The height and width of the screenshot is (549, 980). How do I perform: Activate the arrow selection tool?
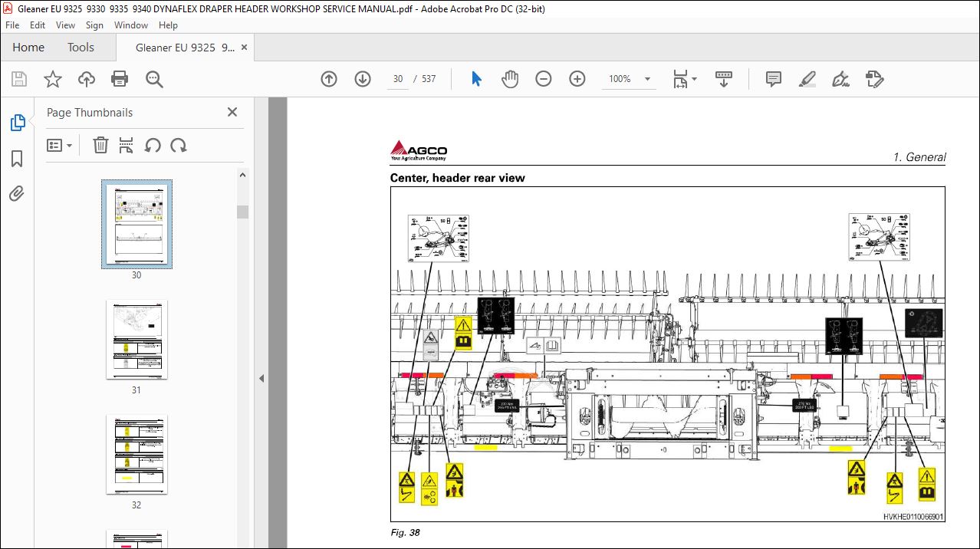476,79
